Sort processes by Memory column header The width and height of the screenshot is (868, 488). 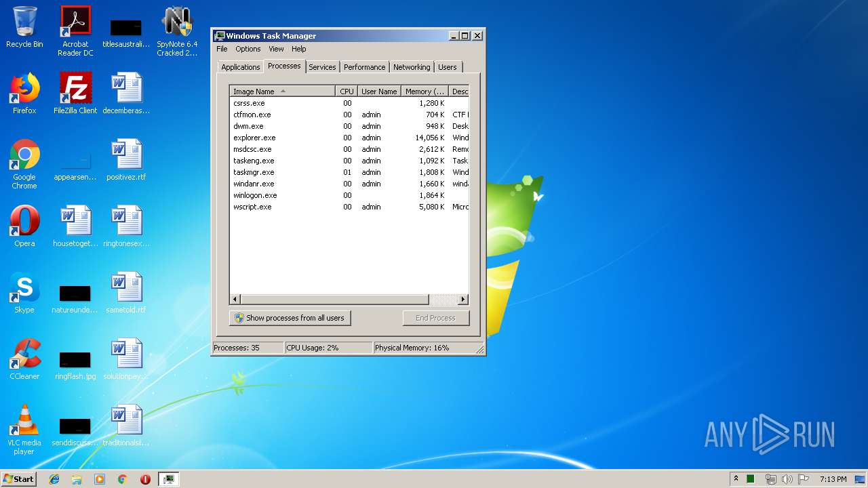point(425,91)
